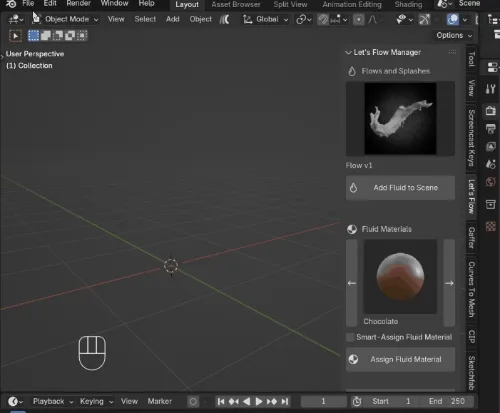Image resolution: width=500 pixels, height=413 pixels.
Task: Open the View Layer properties tab icon
Action: pyautogui.click(x=490, y=146)
